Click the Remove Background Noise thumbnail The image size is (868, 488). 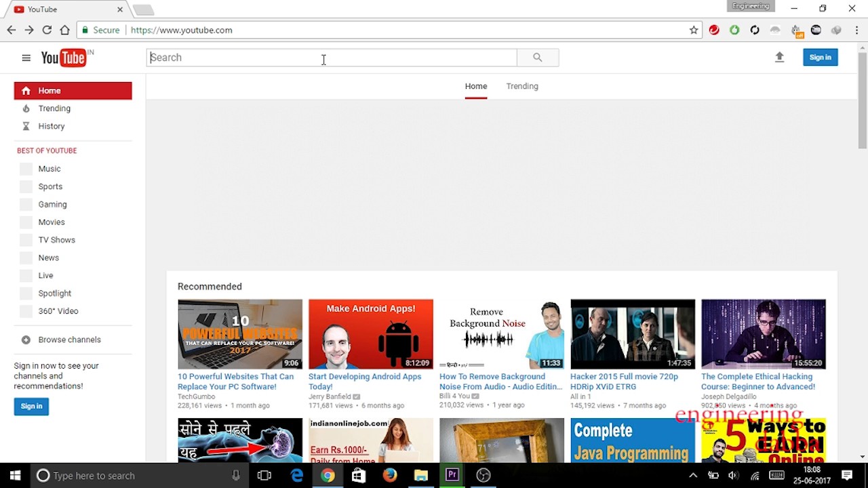pyautogui.click(x=502, y=334)
